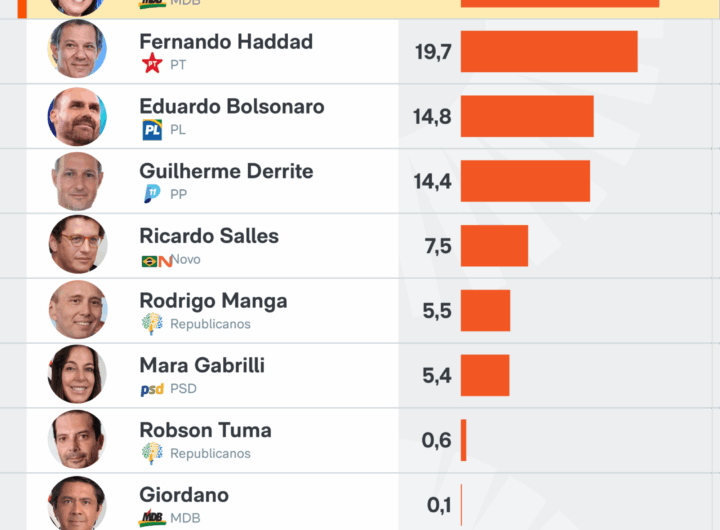Open Mara Gabrilli's portrait photo

[x=77, y=374]
